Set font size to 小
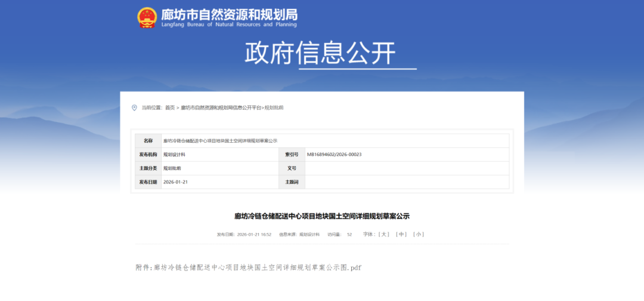This screenshot has height=301, width=644. pos(418,234)
